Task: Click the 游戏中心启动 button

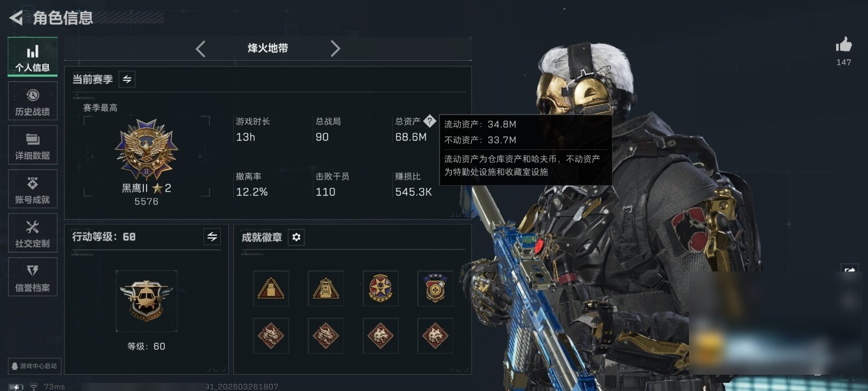Action: point(34,366)
